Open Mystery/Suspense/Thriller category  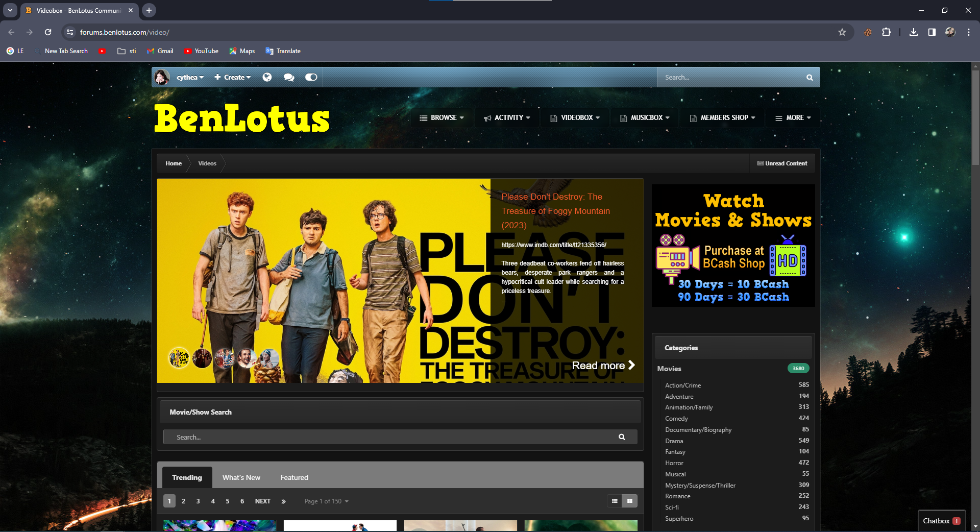[x=700, y=486]
